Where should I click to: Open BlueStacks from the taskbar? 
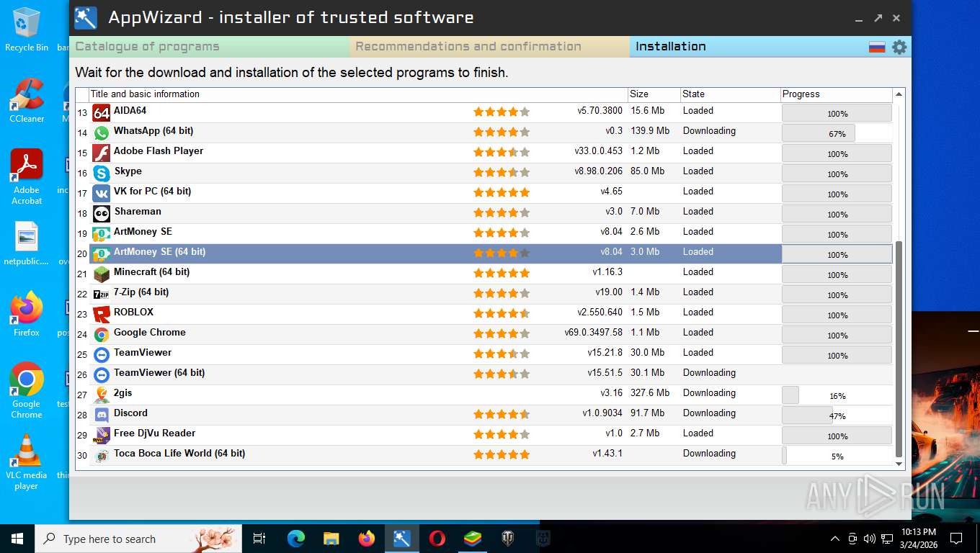pos(473,539)
